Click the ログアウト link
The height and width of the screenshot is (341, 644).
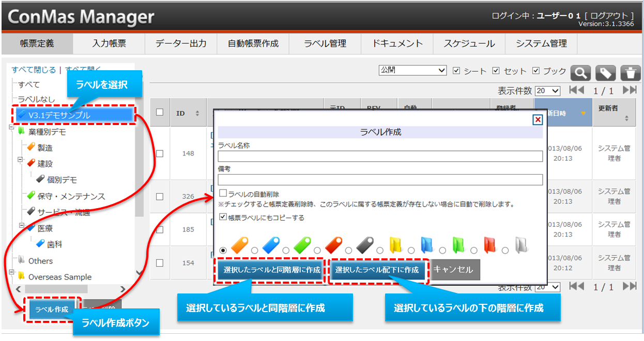(611, 16)
